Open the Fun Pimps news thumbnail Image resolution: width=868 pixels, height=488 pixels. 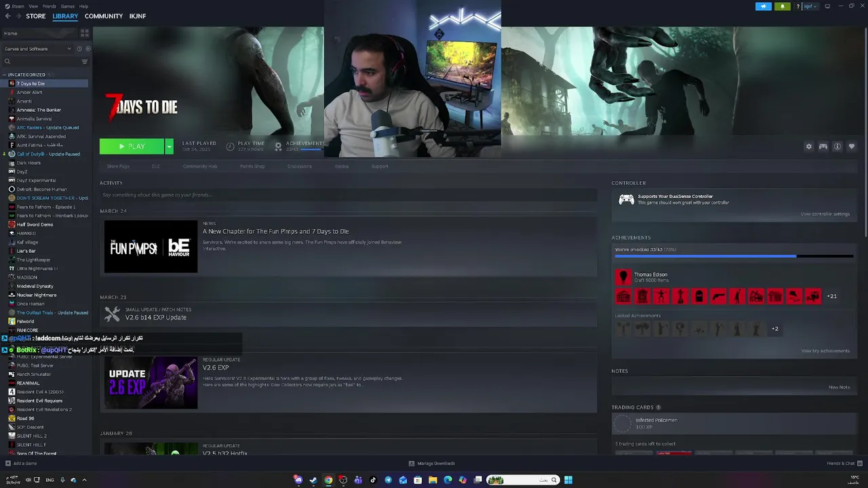(151, 247)
